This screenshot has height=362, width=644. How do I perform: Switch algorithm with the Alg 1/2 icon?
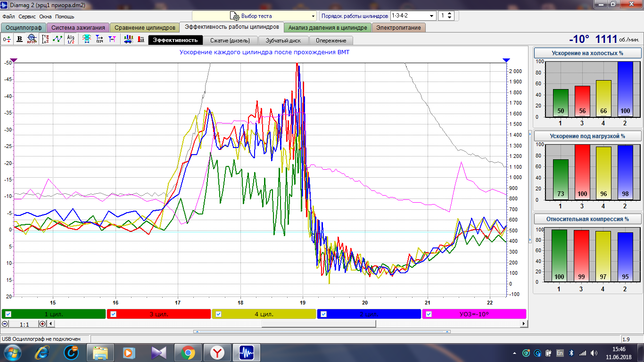coord(71,40)
